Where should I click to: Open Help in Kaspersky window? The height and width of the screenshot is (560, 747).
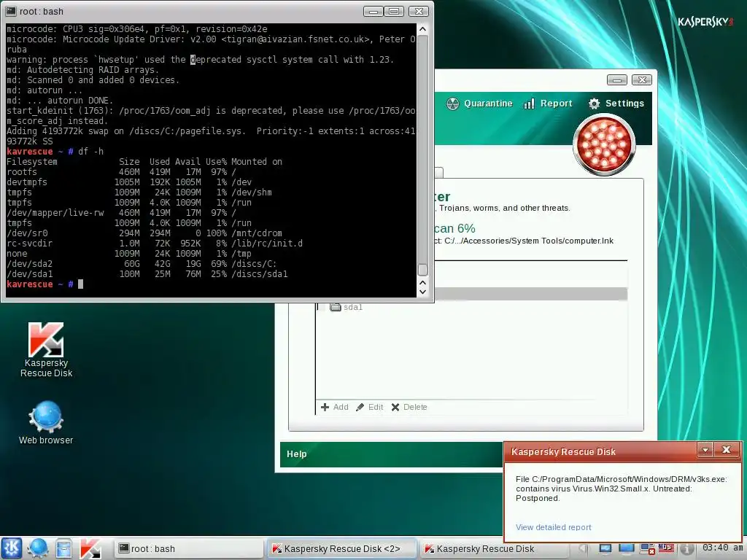coord(296,454)
